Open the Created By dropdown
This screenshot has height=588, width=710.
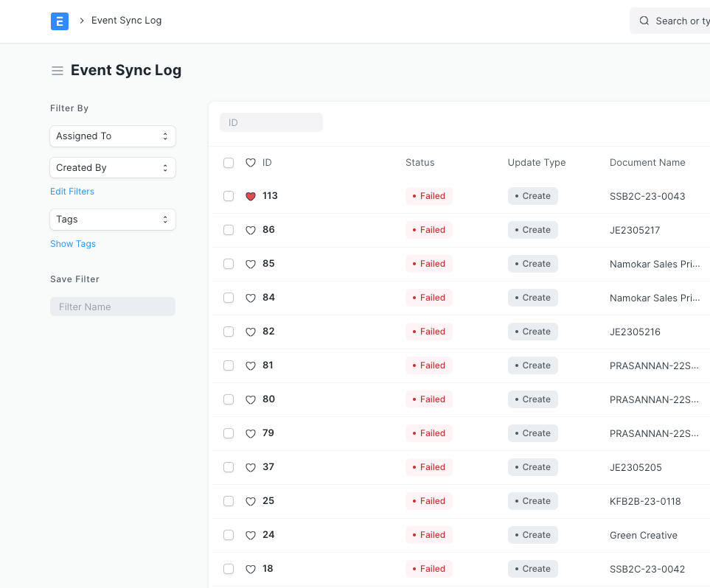tap(112, 167)
